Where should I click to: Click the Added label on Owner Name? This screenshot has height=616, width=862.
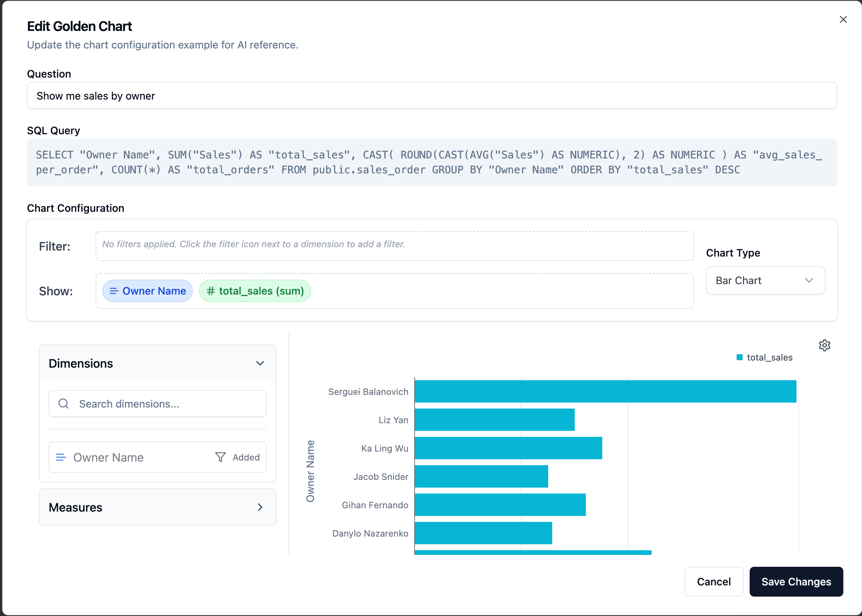246,457
